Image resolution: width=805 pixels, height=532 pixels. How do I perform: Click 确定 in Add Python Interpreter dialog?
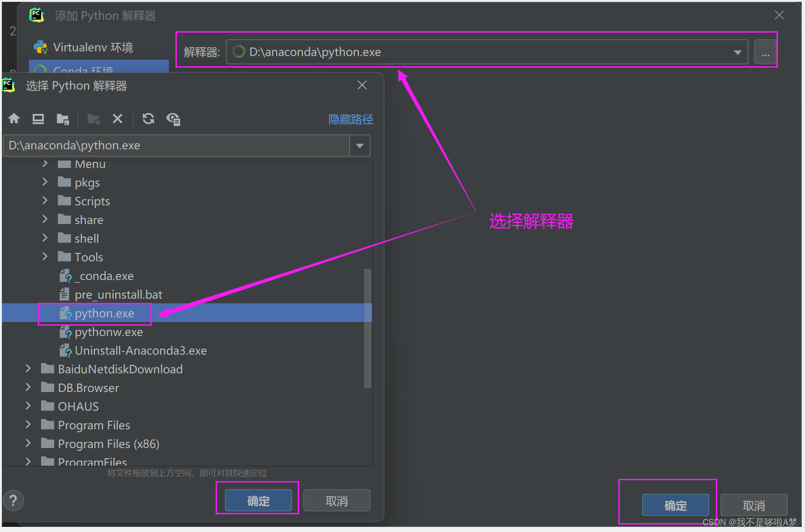[676, 505]
